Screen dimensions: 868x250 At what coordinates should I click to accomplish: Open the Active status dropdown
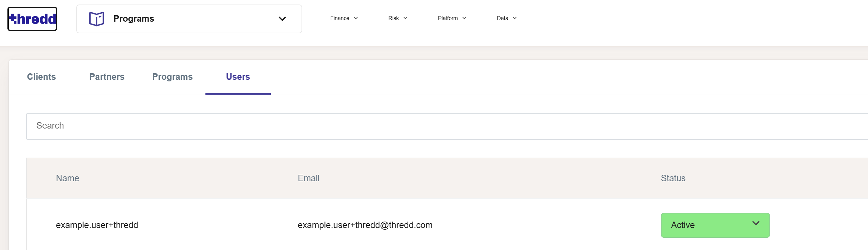point(715,225)
